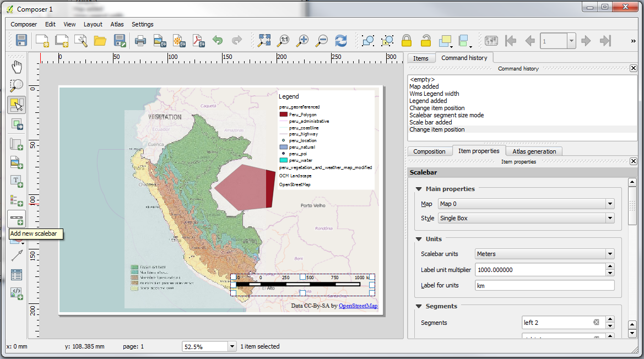Click the Refresh view icon
The image size is (644, 359).
(342, 40)
